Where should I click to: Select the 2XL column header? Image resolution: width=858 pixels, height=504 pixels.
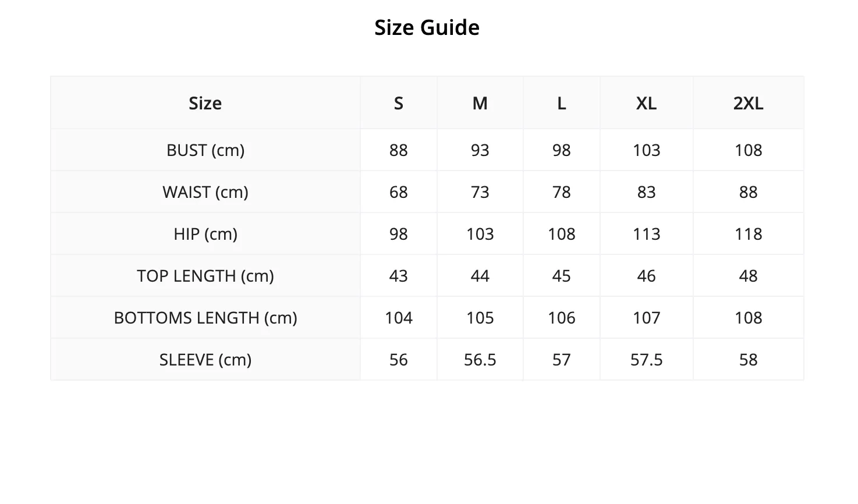[748, 103]
